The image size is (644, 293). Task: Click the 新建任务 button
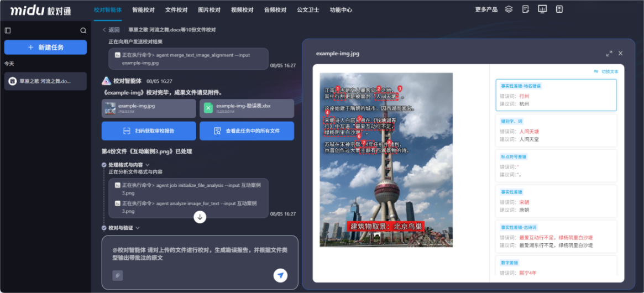click(45, 47)
